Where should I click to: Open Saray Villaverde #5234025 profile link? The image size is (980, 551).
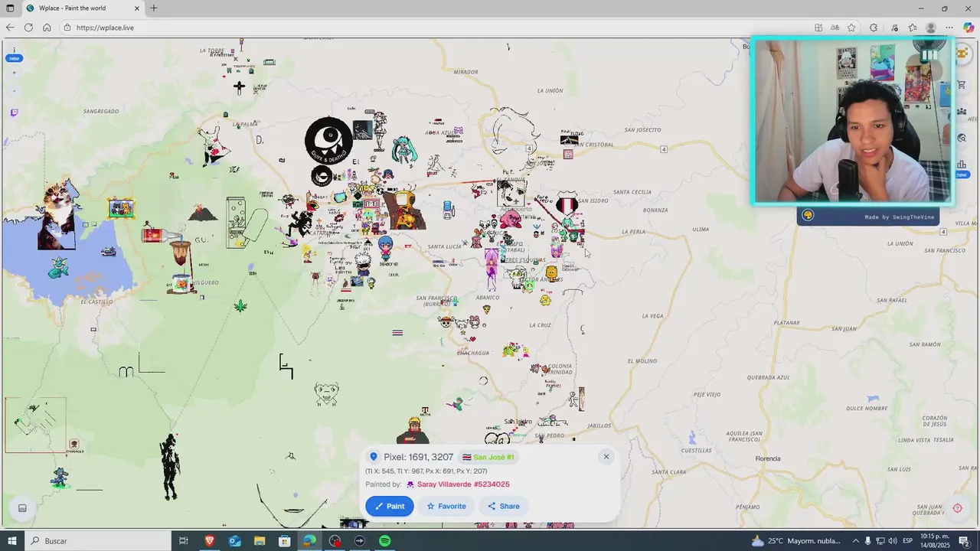point(463,484)
